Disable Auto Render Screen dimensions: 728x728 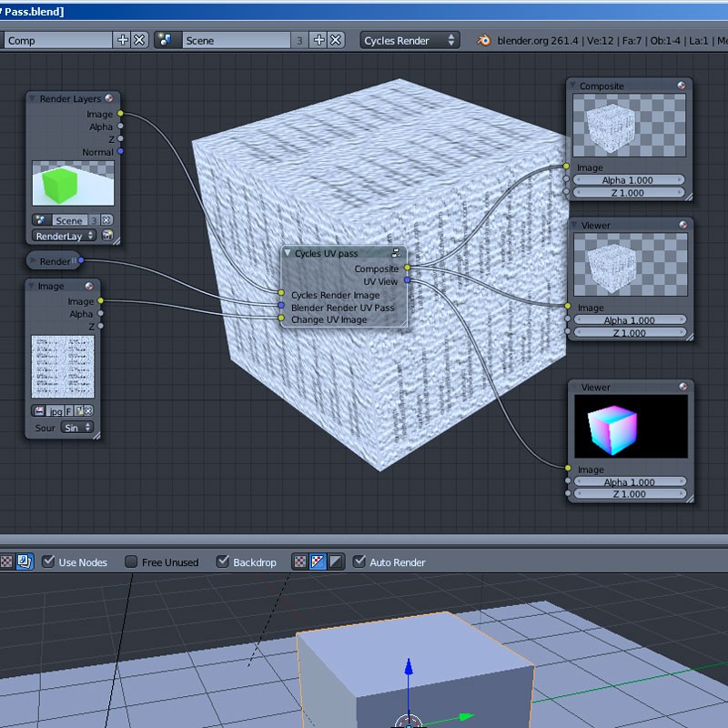pos(360,561)
